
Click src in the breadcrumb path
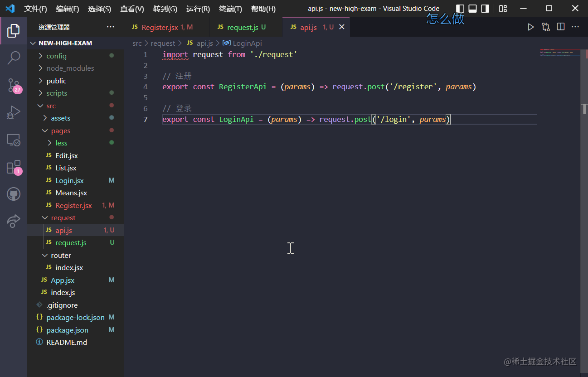(137, 43)
